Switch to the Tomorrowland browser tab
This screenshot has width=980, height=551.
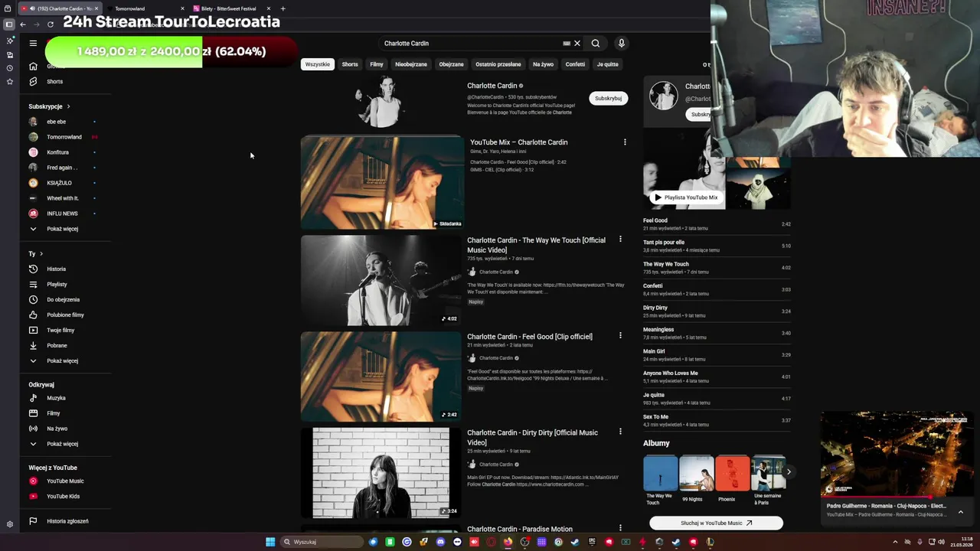tap(145, 8)
